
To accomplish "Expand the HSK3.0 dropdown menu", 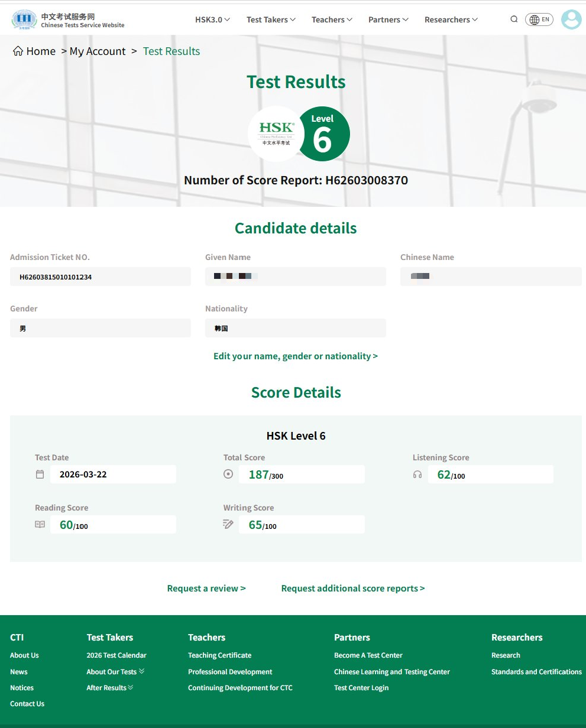I will pyautogui.click(x=212, y=19).
